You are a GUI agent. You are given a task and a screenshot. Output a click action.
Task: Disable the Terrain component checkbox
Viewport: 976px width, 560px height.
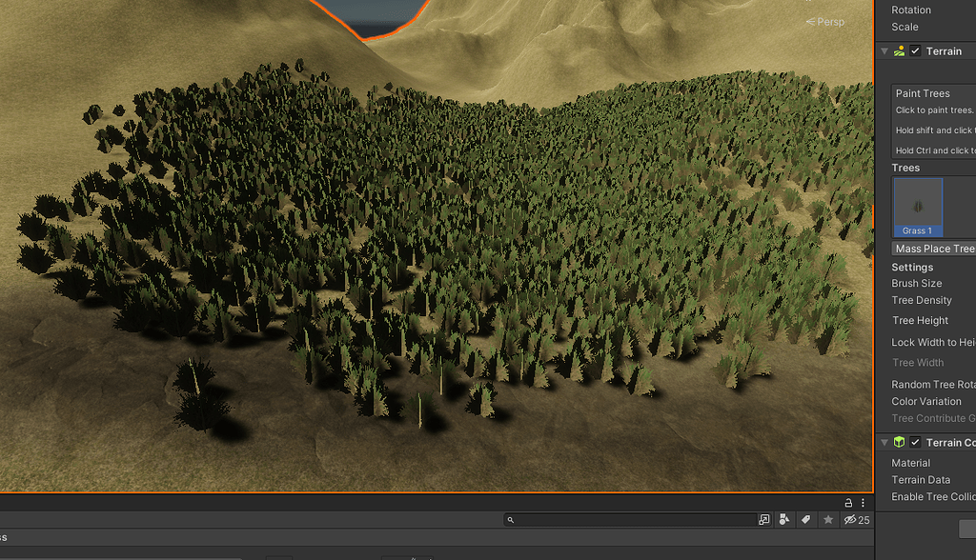pyautogui.click(x=915, y=50)
